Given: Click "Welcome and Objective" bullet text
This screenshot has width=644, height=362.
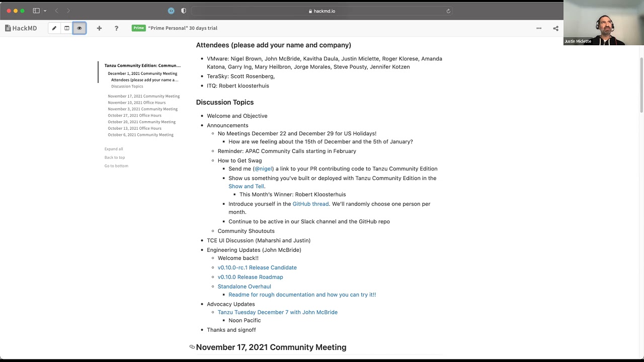Looking at the screenshot, I should click(237, 116).
